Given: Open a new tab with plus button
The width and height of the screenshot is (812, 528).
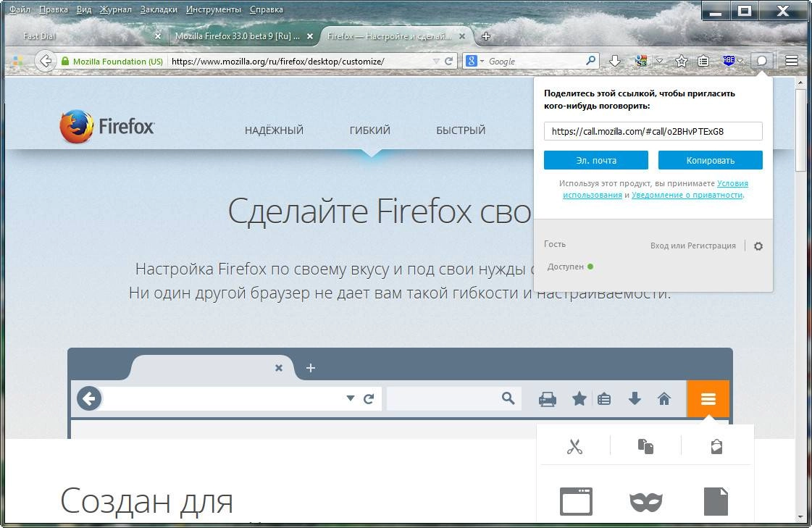Looking at the screenshot, I should 485,36.
